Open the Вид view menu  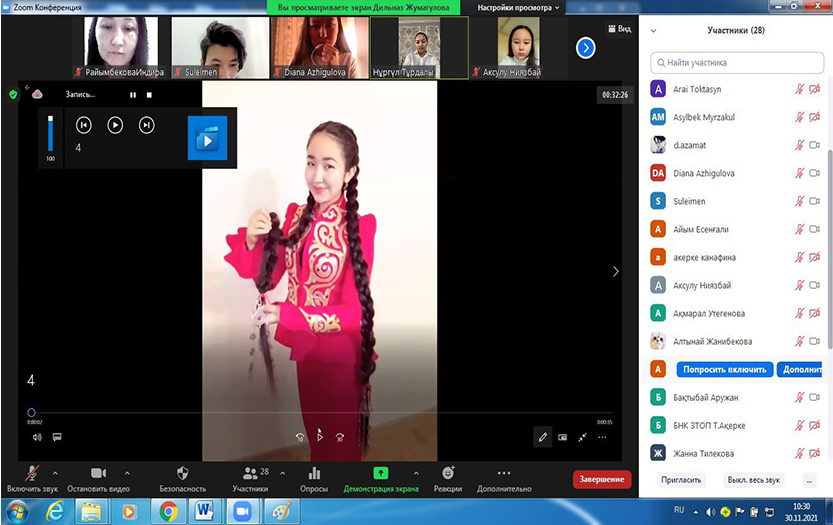click(619, 30)
